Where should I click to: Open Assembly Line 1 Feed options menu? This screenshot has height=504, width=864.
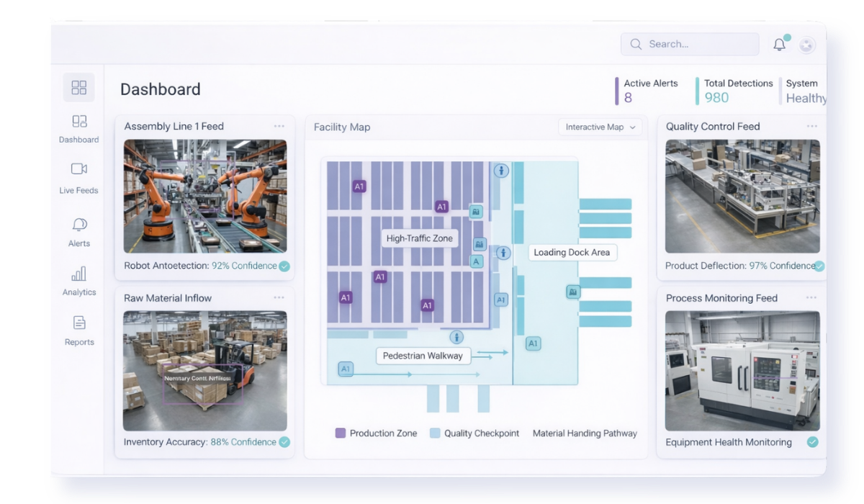[x=279, y=127]
